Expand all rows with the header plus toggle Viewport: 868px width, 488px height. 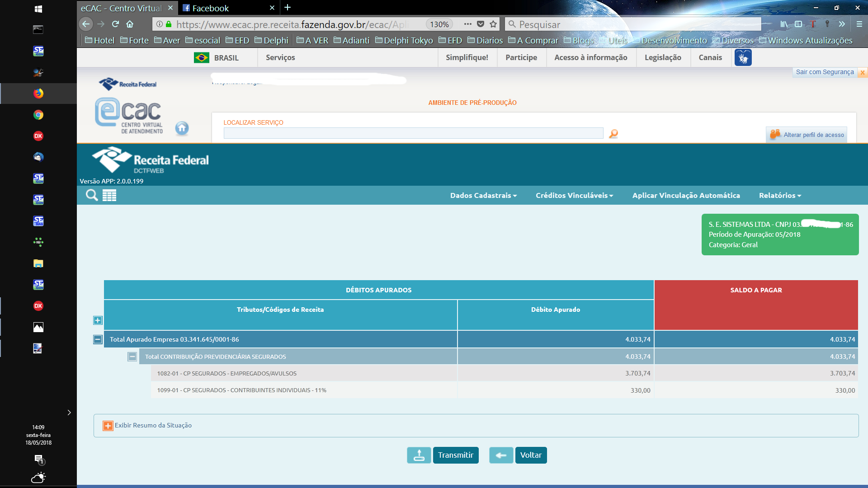[x=98, y=320]
